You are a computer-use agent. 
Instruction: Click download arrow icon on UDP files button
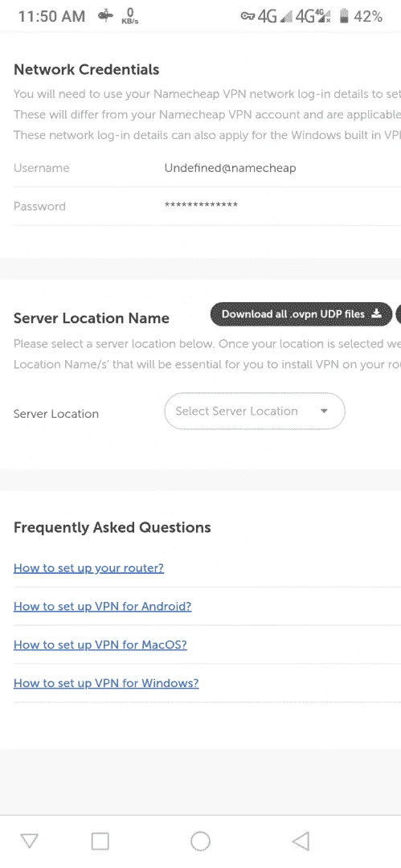tap(377, 313)
